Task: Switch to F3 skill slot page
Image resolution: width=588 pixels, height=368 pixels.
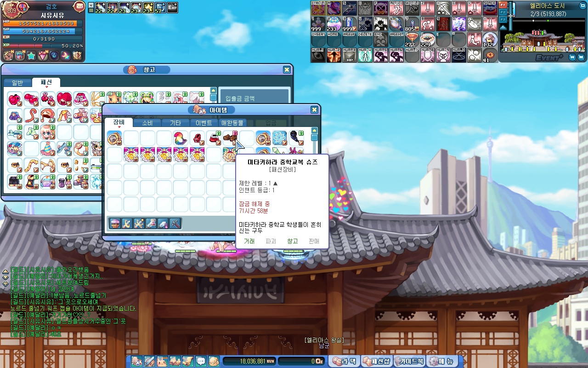Action: click(x=503, y=20)
